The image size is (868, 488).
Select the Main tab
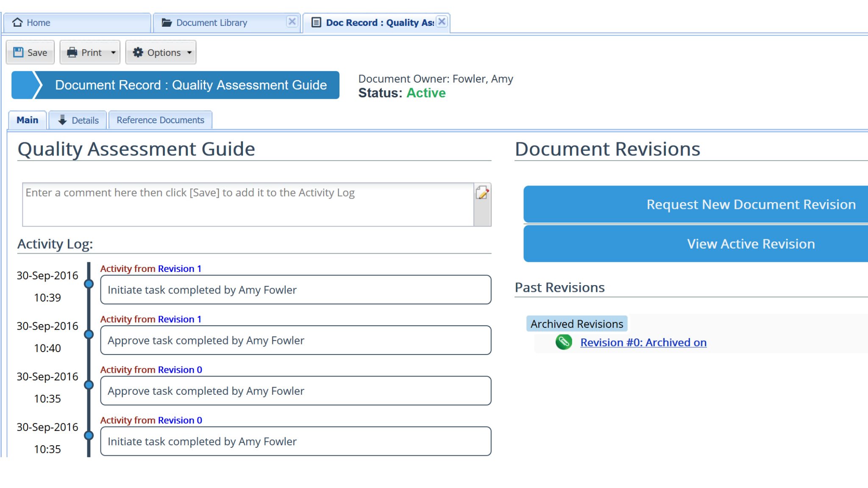[27, 120]
